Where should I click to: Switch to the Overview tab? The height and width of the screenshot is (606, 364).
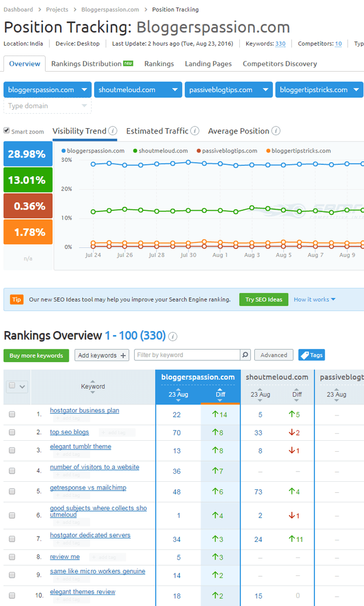point(24,64)
